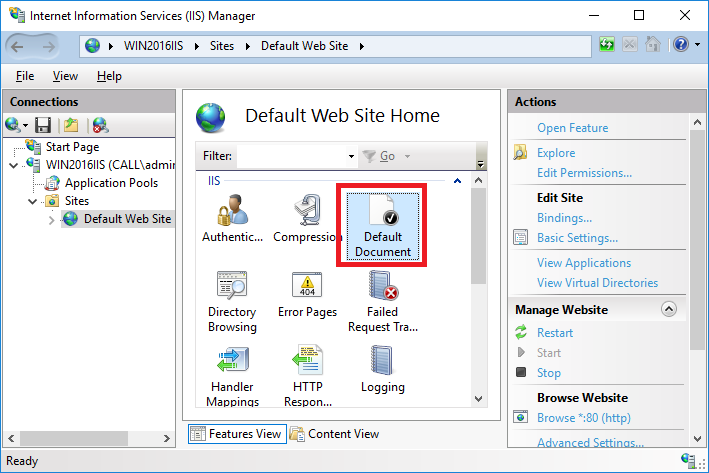
Task: Click the Delete Connection icon in Connections
Action: (100, 125)
